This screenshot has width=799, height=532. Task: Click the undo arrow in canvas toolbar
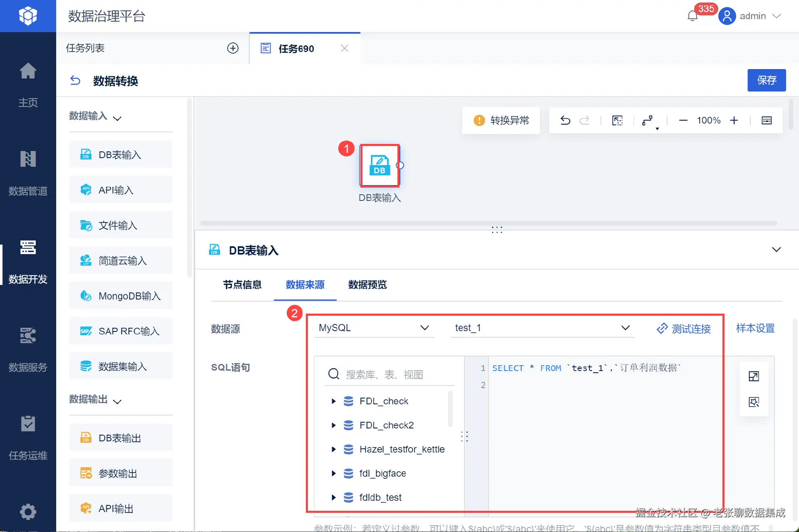coord(565,121)
